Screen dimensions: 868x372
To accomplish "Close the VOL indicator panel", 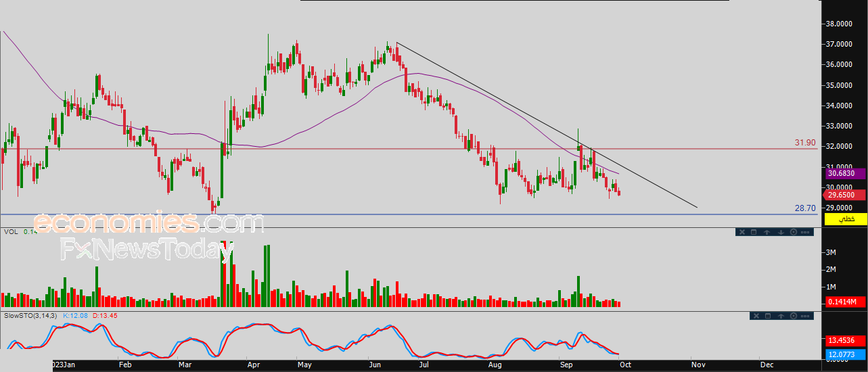I will 741,232.
